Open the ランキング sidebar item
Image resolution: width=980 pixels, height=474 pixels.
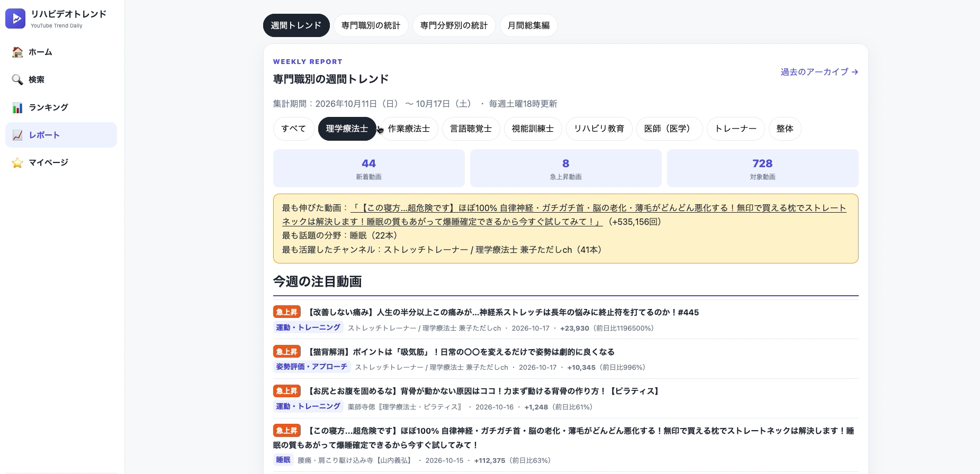pyautogui.click(x=61, y=107)
